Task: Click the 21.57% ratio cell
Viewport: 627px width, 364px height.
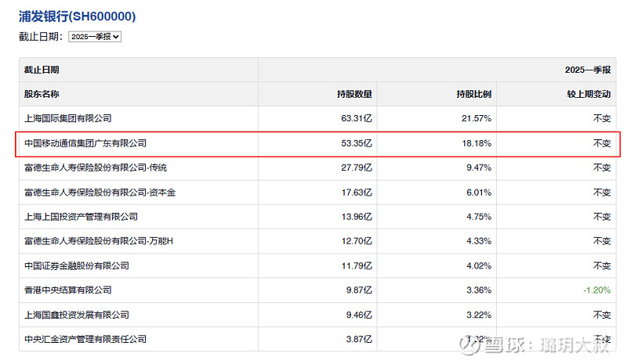Action: click(x=477, y=118)
